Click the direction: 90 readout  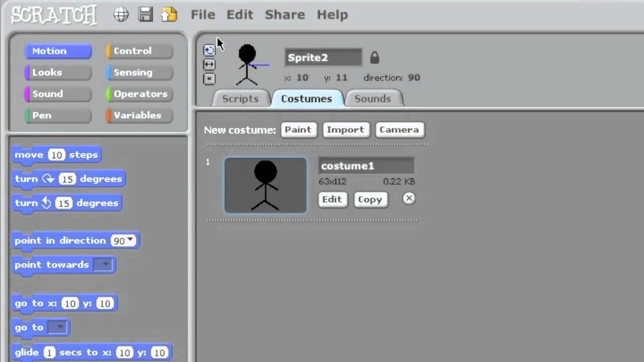coord(392,77)
